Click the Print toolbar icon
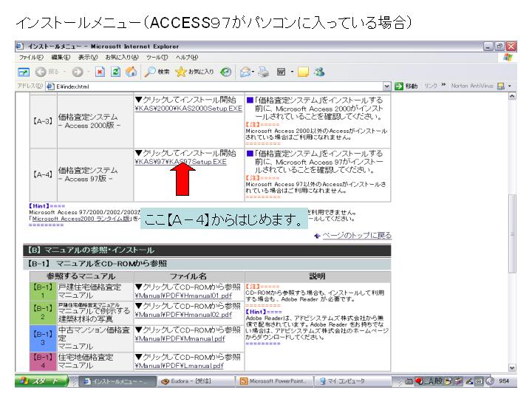This screenshot has height=399, width=532. tap(264, 72)
